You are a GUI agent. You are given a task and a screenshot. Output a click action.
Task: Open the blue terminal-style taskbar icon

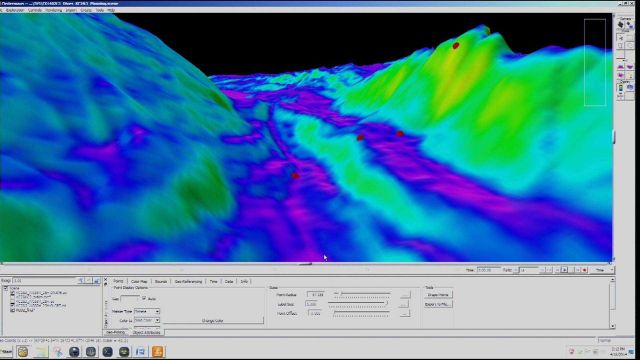pos(107,351)
